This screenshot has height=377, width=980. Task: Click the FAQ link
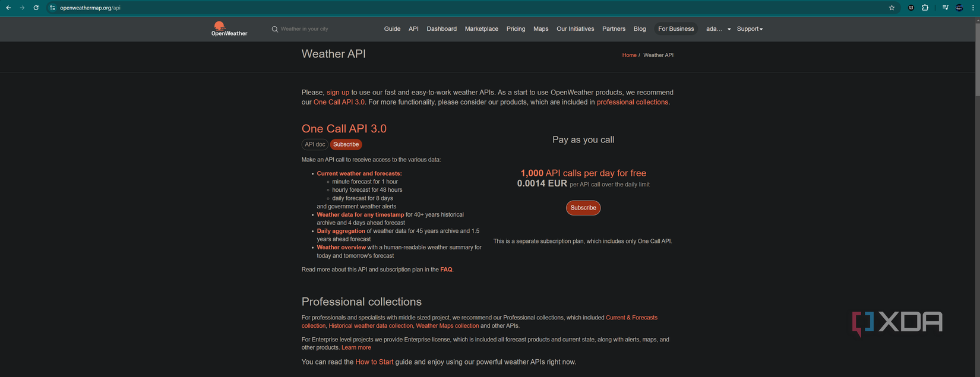point(446,270)
